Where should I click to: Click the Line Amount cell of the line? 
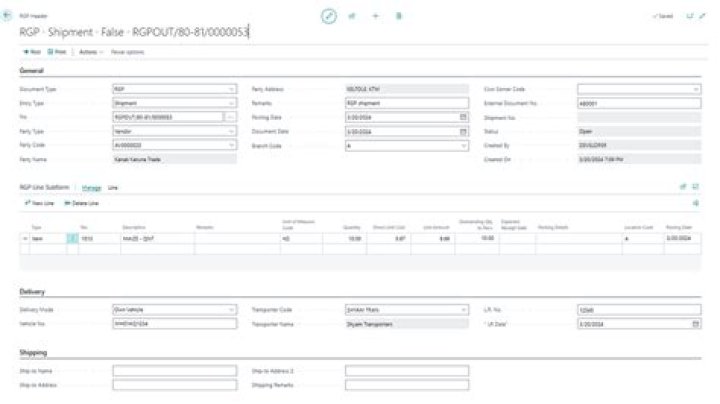tap(433, 239)
